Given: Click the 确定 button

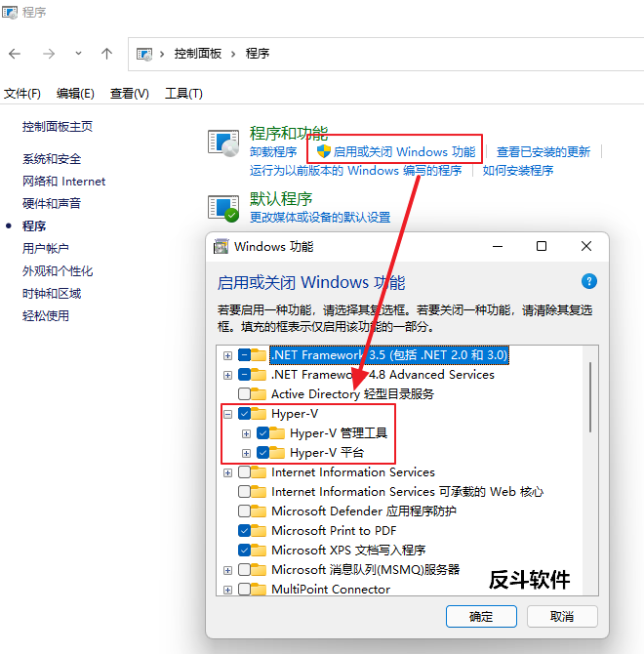Looking at the screenshot, I should point(481,616).
